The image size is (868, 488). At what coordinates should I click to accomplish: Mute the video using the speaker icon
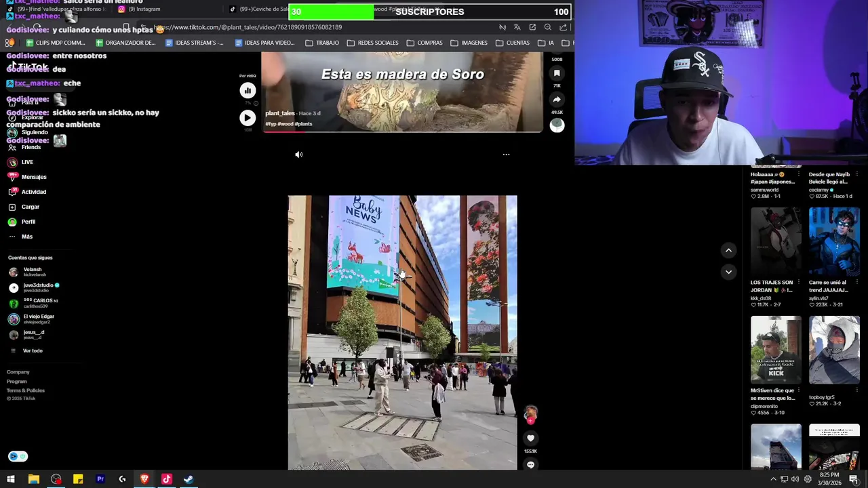tap(299, 155)
